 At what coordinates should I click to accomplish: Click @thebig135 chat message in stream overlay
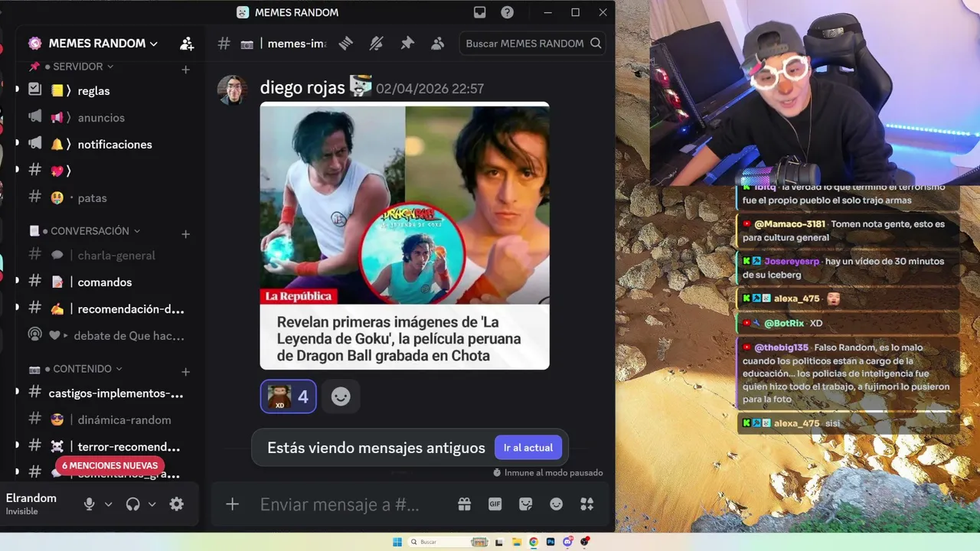tap(847, 373)
